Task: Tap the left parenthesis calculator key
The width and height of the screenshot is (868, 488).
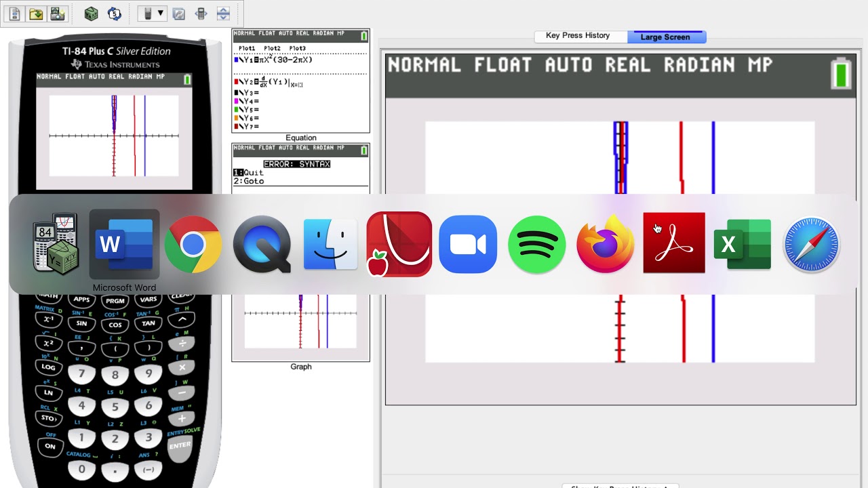Action: coord(115,349)
